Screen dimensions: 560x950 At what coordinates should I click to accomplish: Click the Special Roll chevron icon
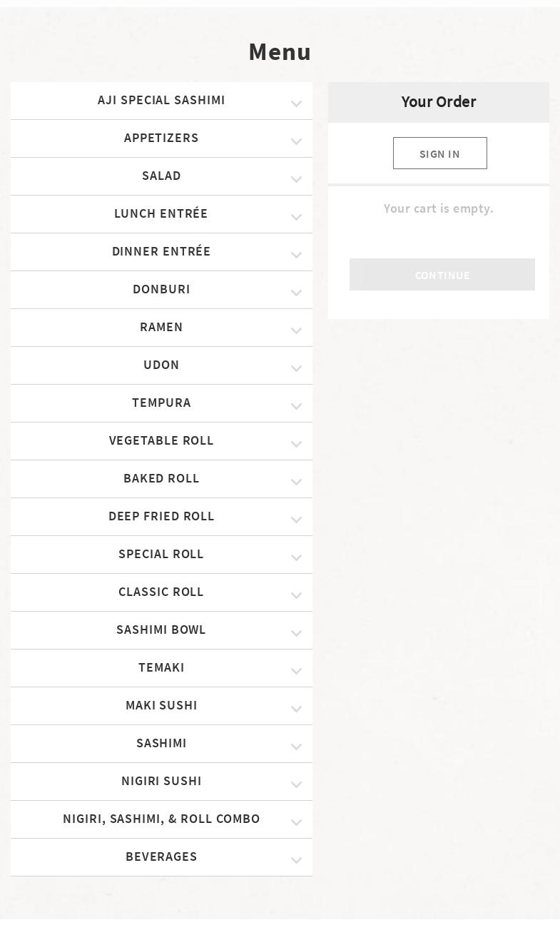point(296,557)
